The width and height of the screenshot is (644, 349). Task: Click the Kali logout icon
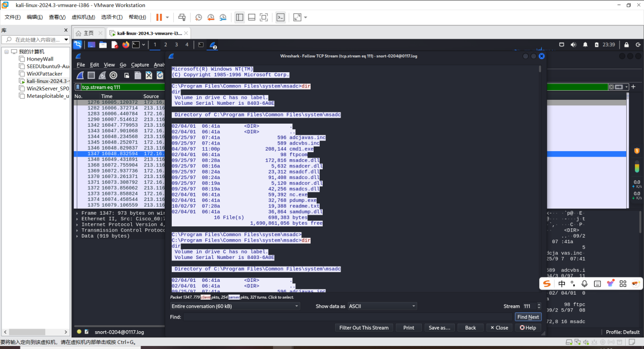pyautogui.click(x=637, y=45)
